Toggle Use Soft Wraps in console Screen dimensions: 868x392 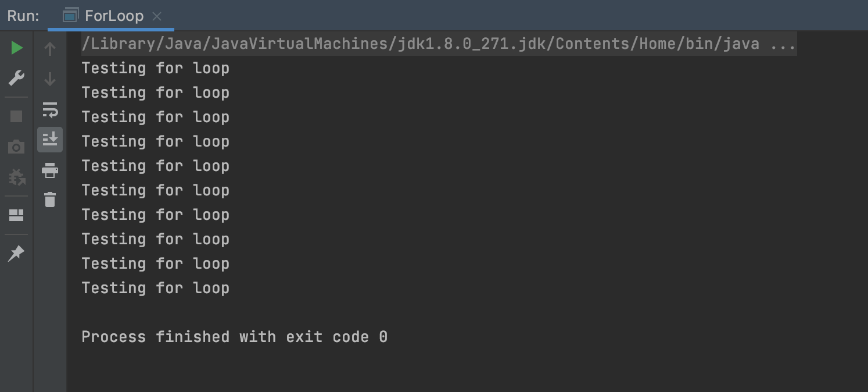[50, 109]
